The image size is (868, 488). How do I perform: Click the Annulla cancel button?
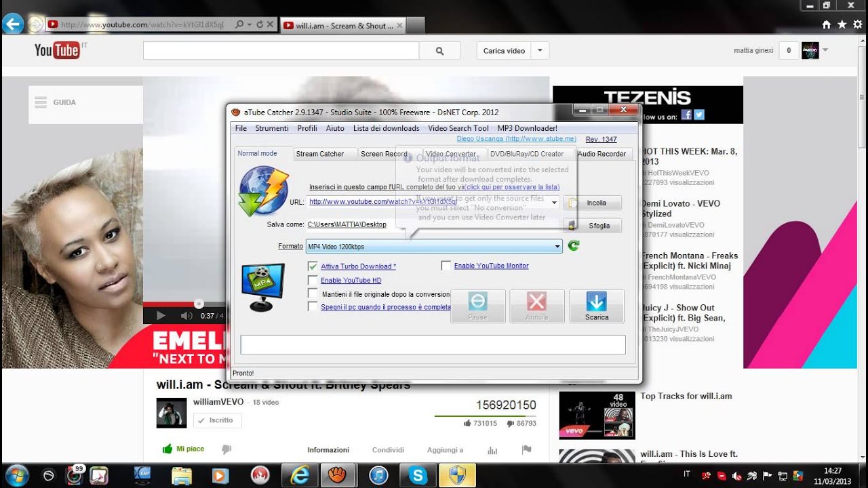[537, 306]
